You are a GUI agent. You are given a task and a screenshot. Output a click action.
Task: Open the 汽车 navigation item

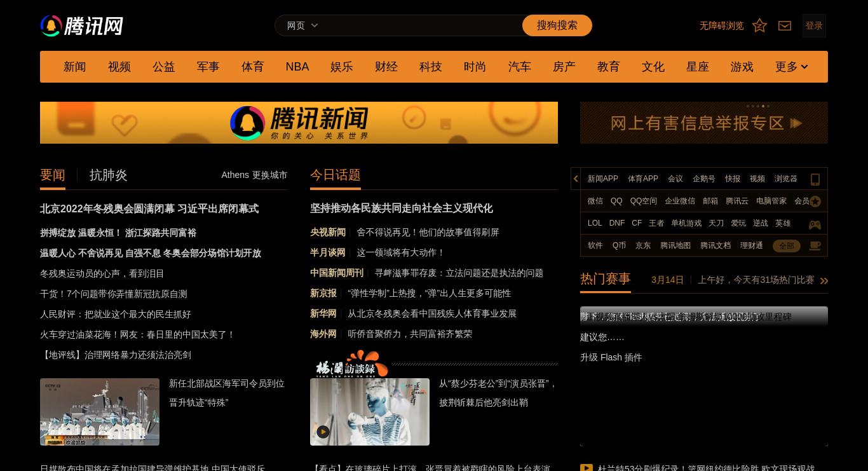pyautogui.click(x=520, y=67)
